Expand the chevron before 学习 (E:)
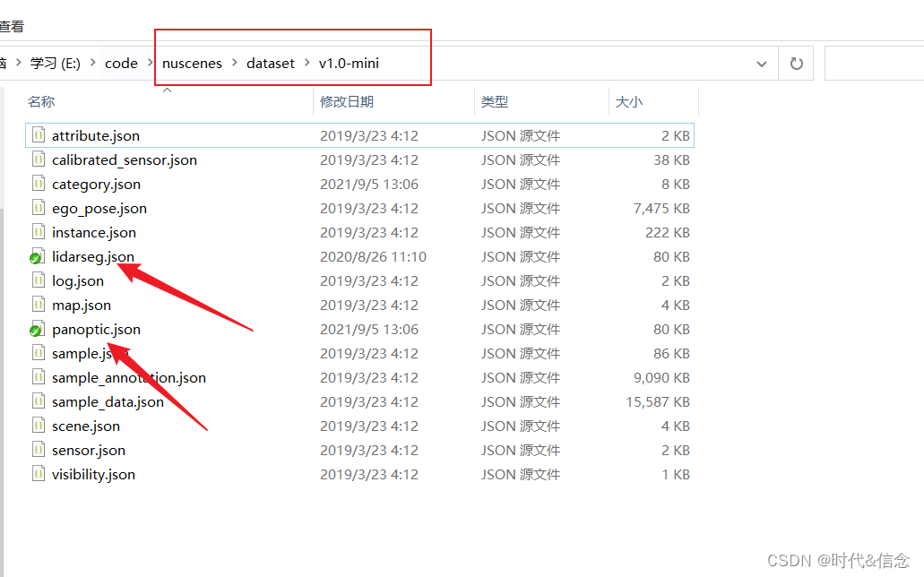This screenshot has width=924, height=577. click(18, 63)
